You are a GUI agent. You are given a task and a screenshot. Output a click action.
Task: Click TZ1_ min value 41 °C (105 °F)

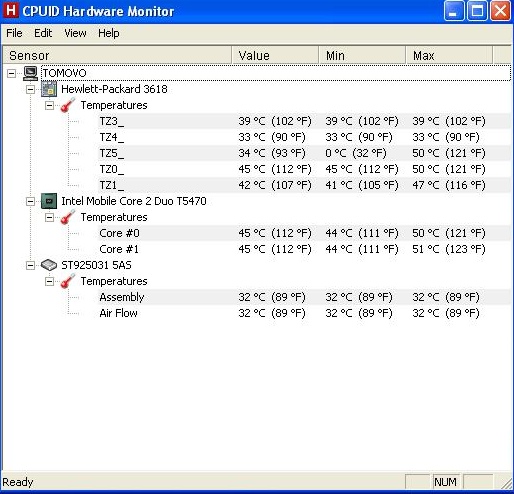tap(362, 185)
